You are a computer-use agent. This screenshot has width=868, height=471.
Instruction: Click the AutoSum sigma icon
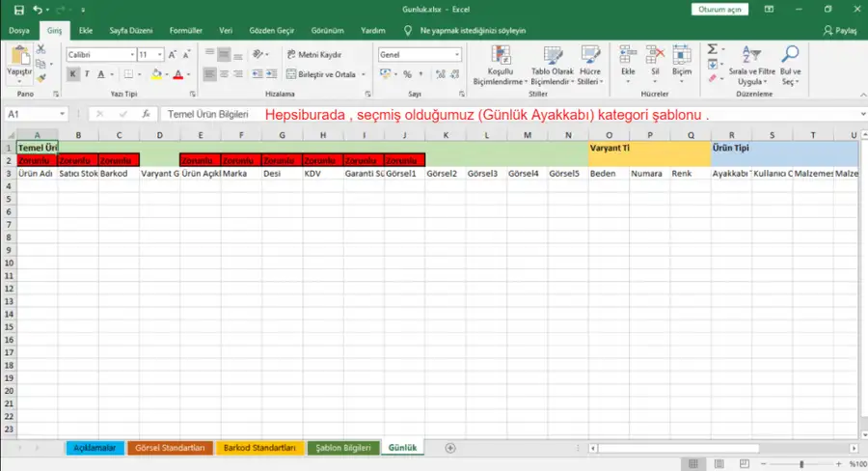[713, 49]
